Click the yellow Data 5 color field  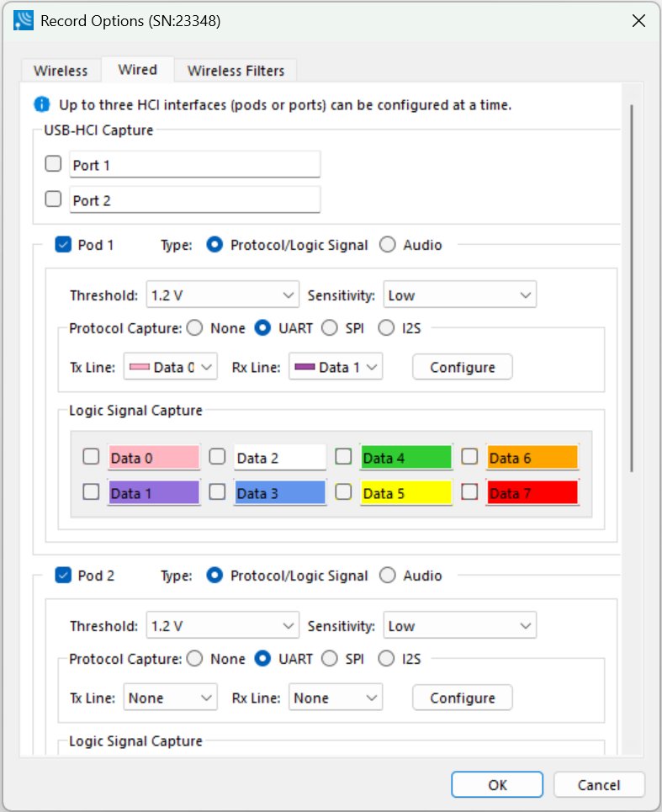[406, 492]
